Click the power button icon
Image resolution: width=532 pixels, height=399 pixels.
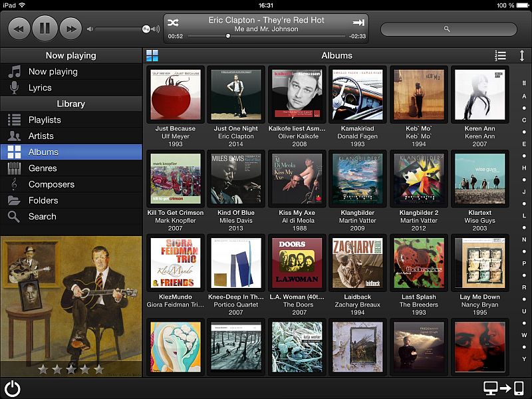pyautogui.click(x=12, y=388)
